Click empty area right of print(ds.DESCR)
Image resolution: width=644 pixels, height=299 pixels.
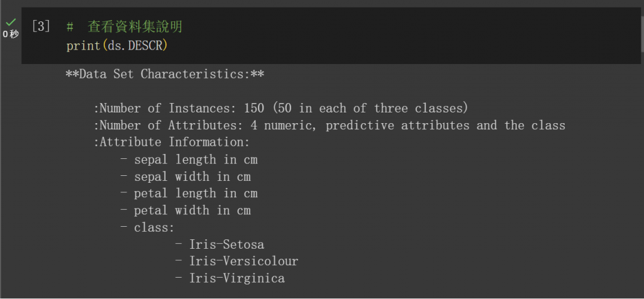[377, 46]
